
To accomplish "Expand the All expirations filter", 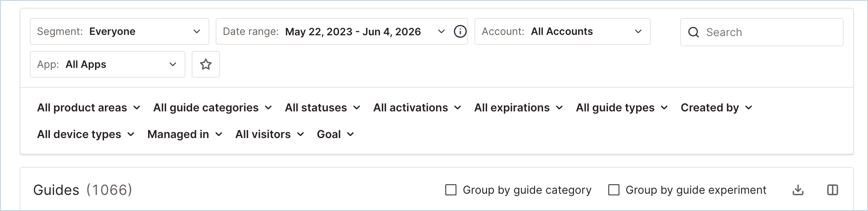I will click(518, 108).
